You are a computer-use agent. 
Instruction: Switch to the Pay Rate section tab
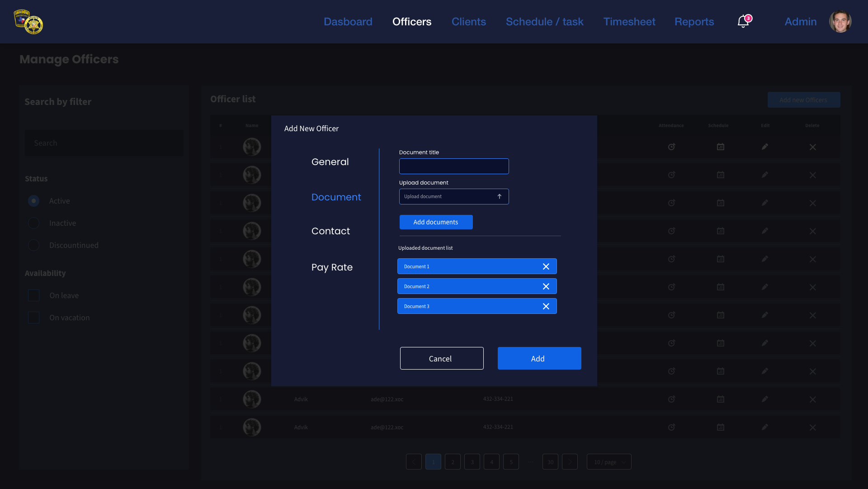point(332,267)
